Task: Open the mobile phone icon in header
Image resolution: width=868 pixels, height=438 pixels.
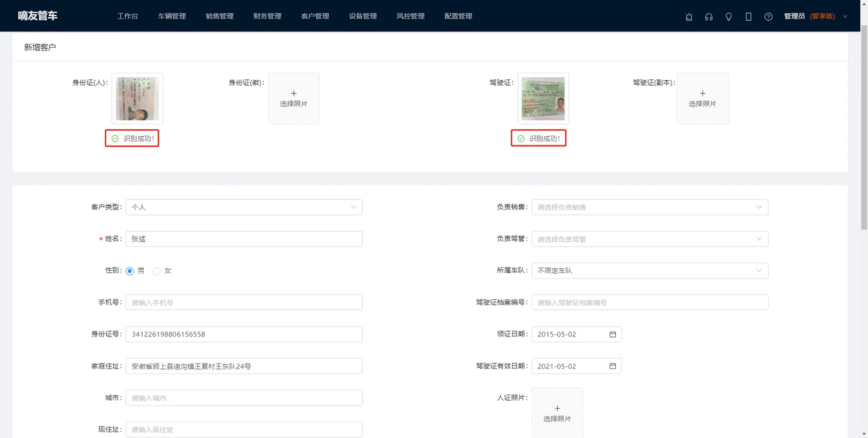Action: click(x=749, y=17)
